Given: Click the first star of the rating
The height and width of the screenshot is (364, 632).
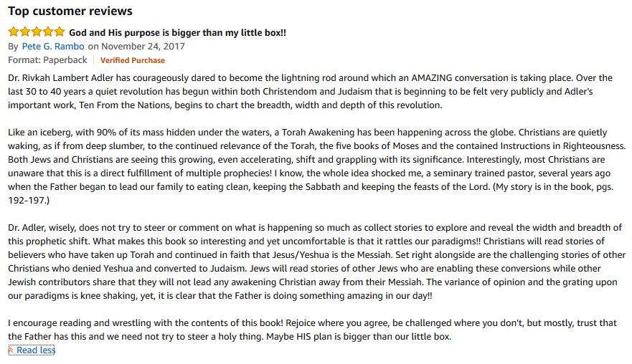Looking at the screenshot, I should pyautogui.click(x=14, y=32).
